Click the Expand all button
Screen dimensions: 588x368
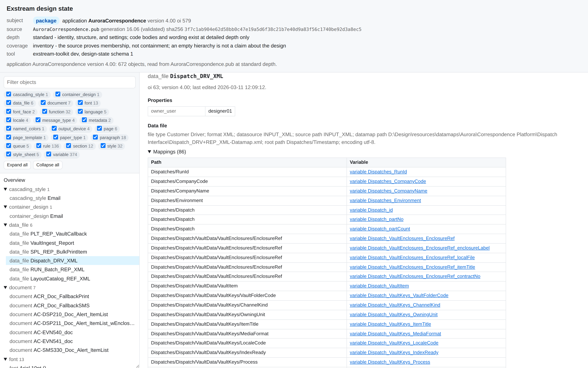pos(17,165)
